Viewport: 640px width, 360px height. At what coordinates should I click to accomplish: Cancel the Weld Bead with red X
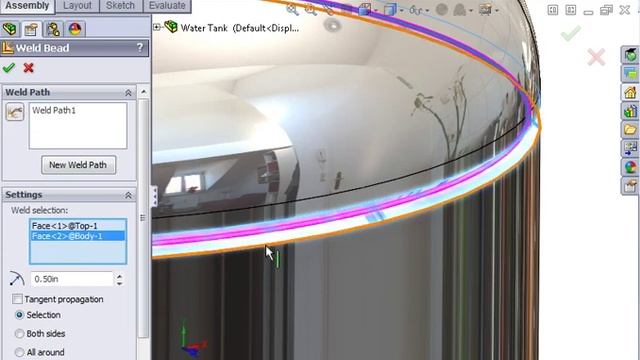pos(28,68)
